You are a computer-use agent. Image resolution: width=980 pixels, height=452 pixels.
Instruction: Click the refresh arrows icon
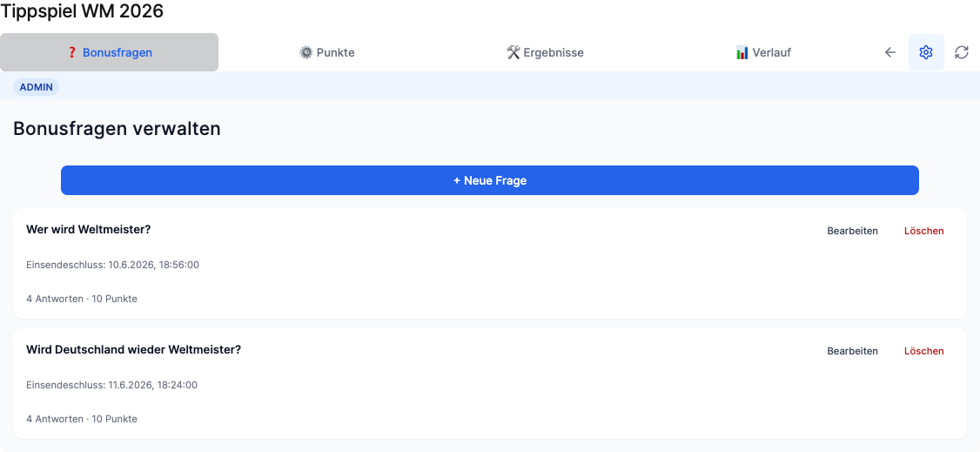click(x=961, y=52)
